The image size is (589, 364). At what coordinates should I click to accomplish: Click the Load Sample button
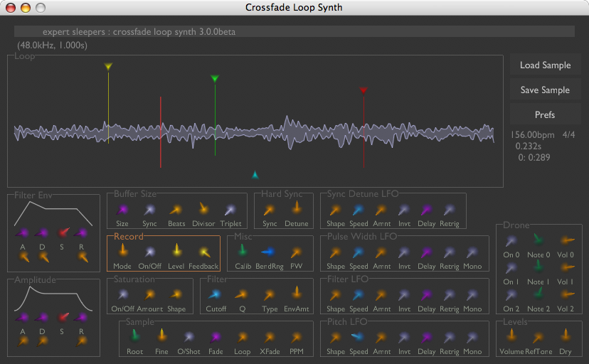point(545,65)
